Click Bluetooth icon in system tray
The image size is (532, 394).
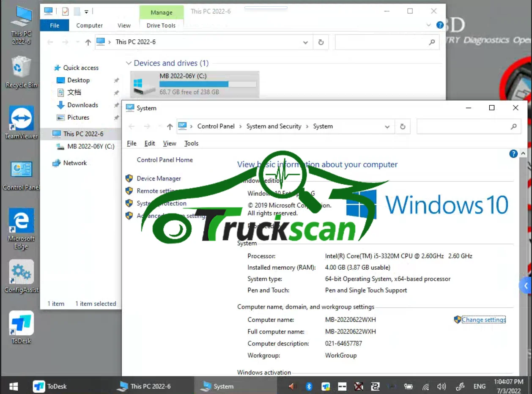[309, 386]
